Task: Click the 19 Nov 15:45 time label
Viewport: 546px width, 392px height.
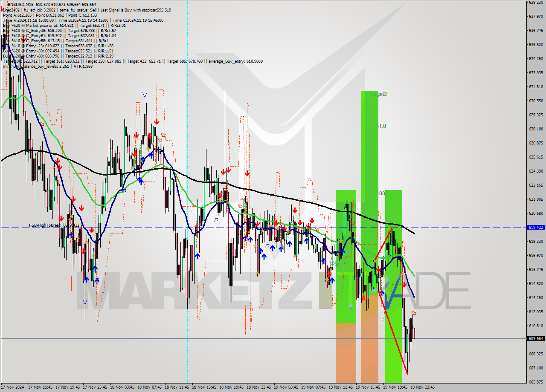Action: pos(368,387)
